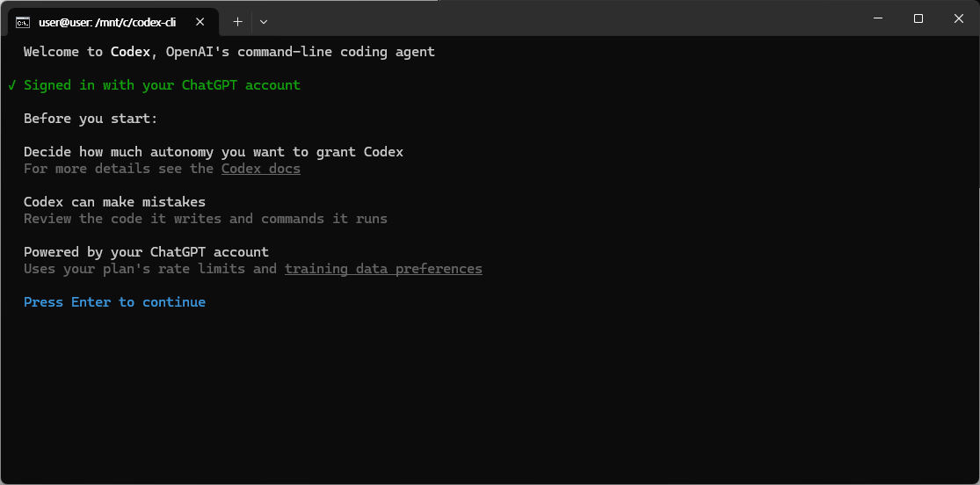The height and width of the screenshot is (485, 980).
Task: Open the Codex docs link
Action: [x=261, y=169]
